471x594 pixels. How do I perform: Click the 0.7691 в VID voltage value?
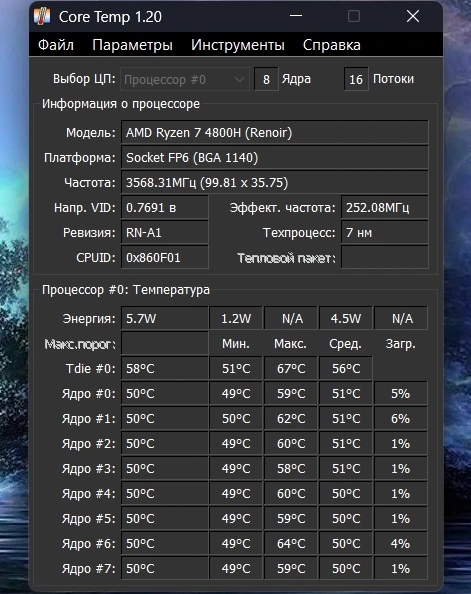tap(165, 208)
